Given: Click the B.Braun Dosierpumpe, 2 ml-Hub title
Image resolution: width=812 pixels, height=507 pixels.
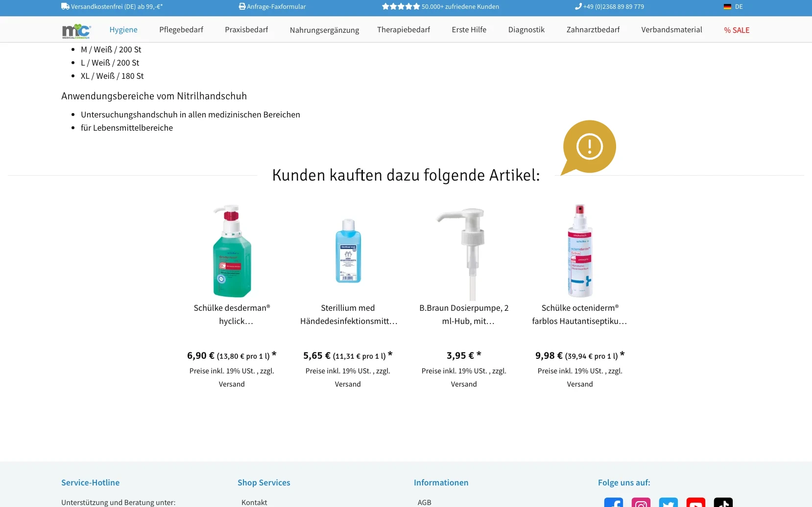Looking at the screenshot, I should 464,315.
